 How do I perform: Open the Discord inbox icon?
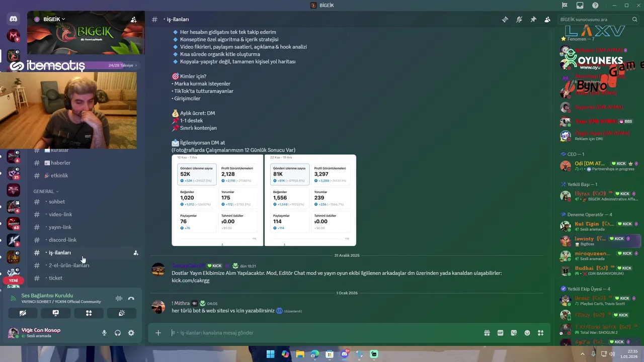point(580,6)
